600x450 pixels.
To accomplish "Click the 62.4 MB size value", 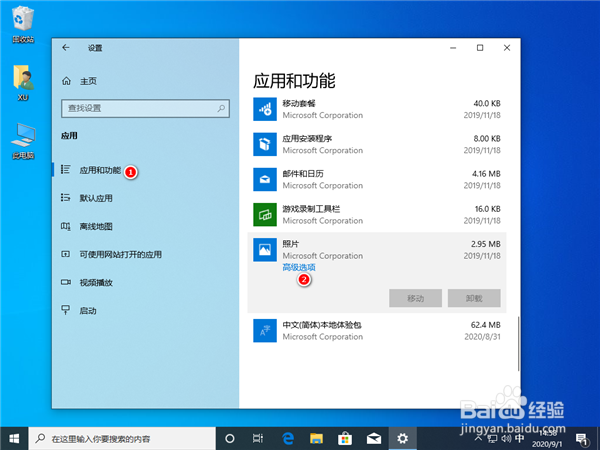I will pos(486,325).
